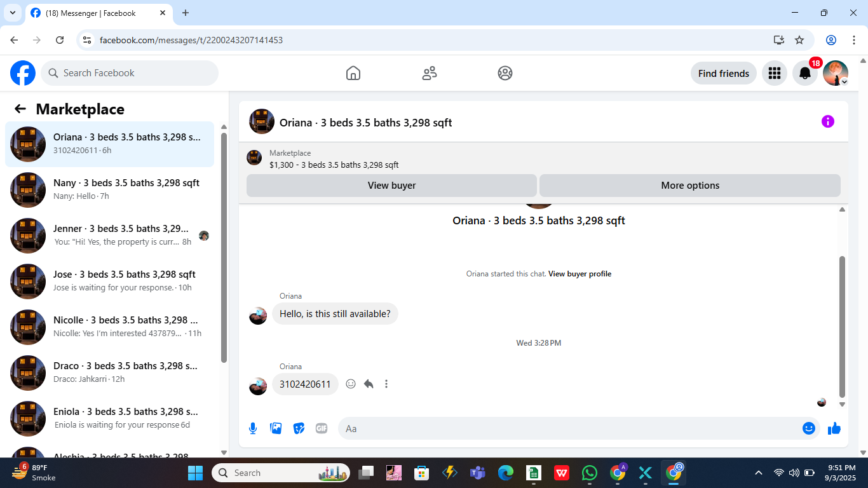This screenshot has width=868, height=488.
Task: React to the 3102420611 message
Action: [351, 384]
